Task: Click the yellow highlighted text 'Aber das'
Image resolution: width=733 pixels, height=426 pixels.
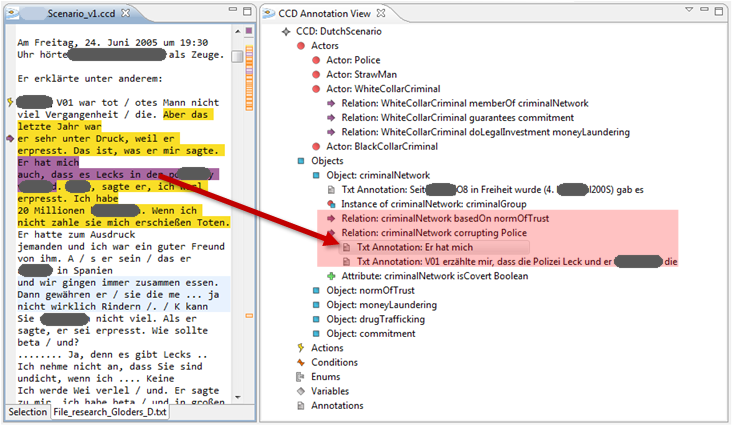Action: 187,115
